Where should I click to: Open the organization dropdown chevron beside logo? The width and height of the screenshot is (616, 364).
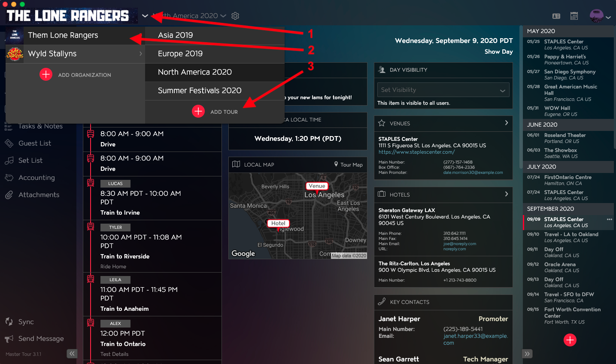tap(145, 16)
